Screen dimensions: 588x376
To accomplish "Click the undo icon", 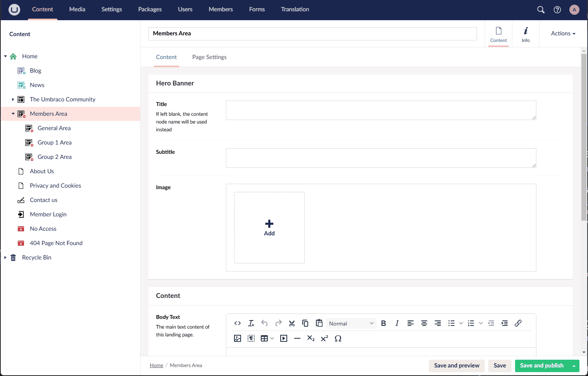I will tap(265, 323).
